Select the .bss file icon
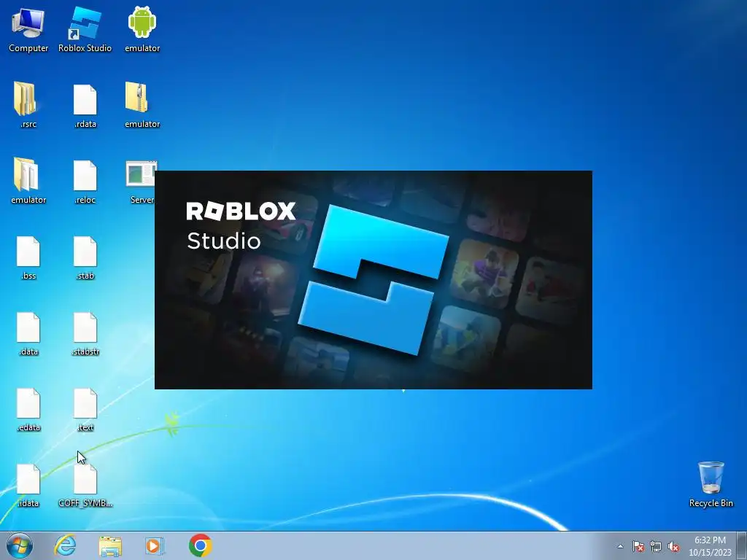747x560 pixels. [x=28, y=257]
